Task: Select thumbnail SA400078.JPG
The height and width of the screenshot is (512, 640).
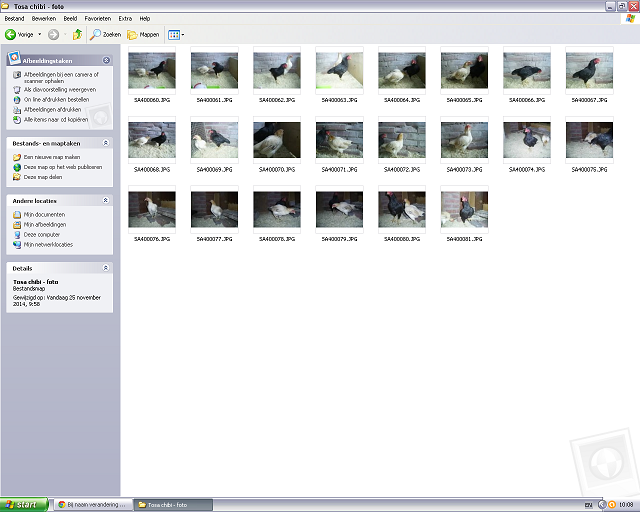Action: (277, 209)
